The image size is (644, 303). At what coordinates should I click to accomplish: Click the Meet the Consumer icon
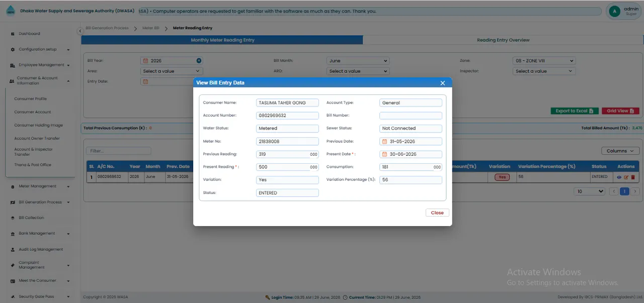(x=13, y=280)
